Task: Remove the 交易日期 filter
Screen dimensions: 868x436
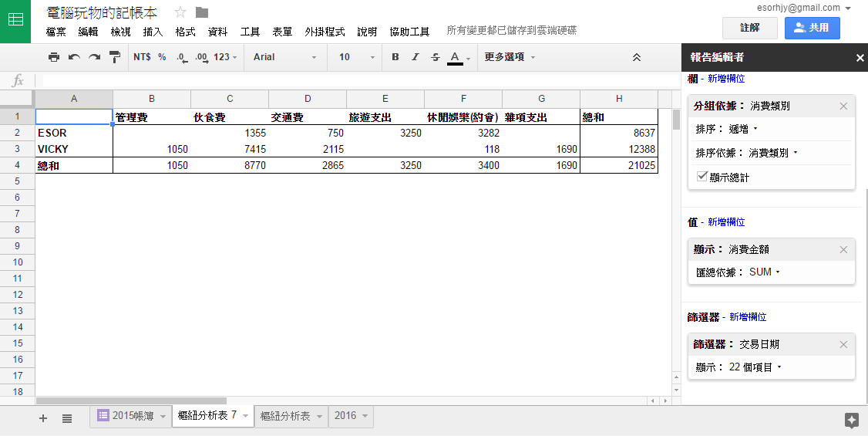Action: tap(843, 345)
